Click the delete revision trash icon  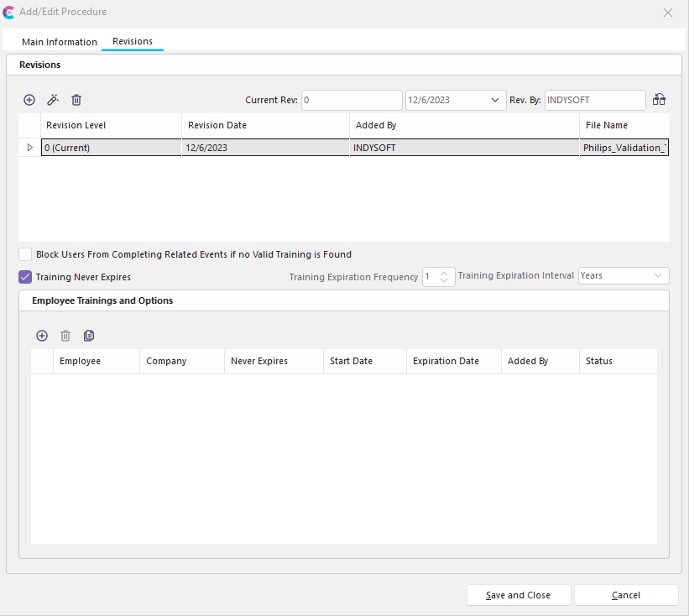(76, 100)
